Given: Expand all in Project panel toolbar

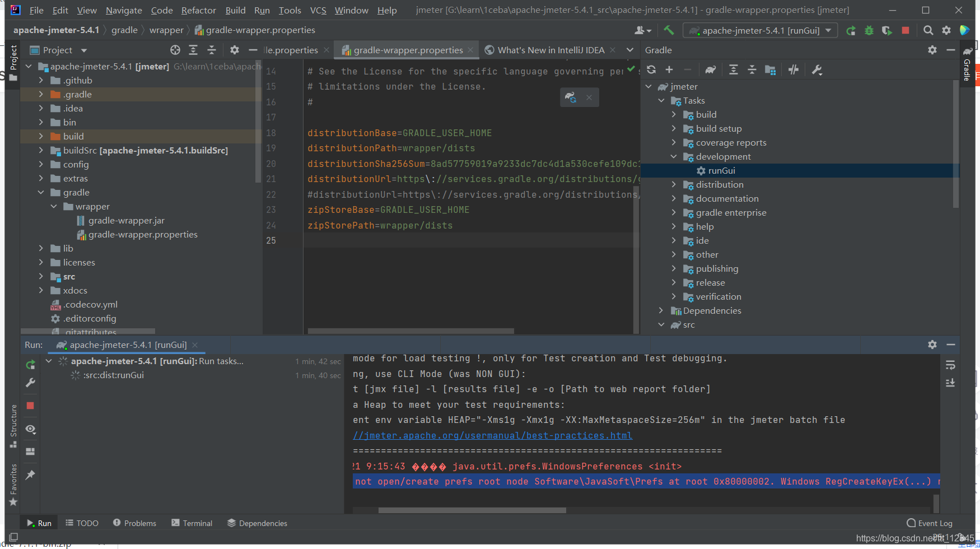Looking at the screenshot, I should [x=193, y=50].
